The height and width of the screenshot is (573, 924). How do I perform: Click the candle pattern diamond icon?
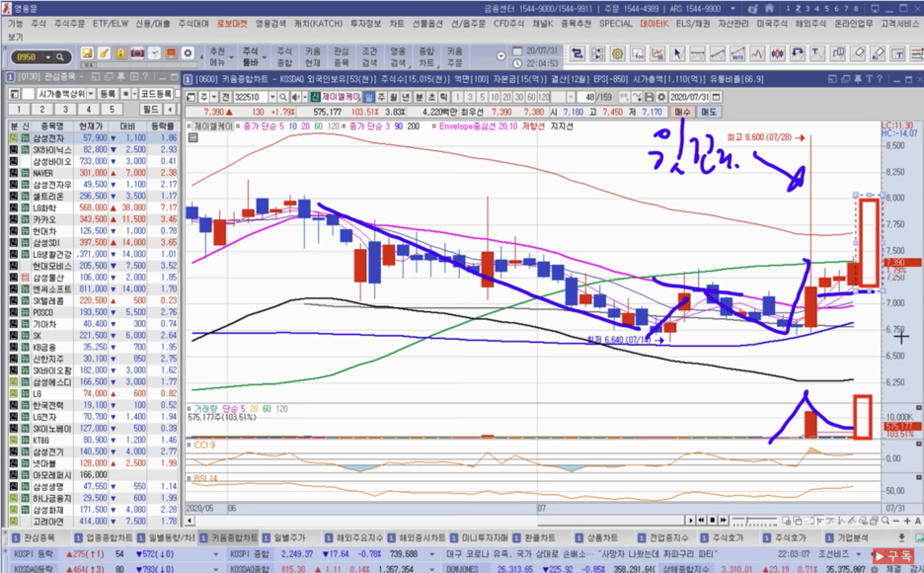pyautogui.click(x=777, y=54)
